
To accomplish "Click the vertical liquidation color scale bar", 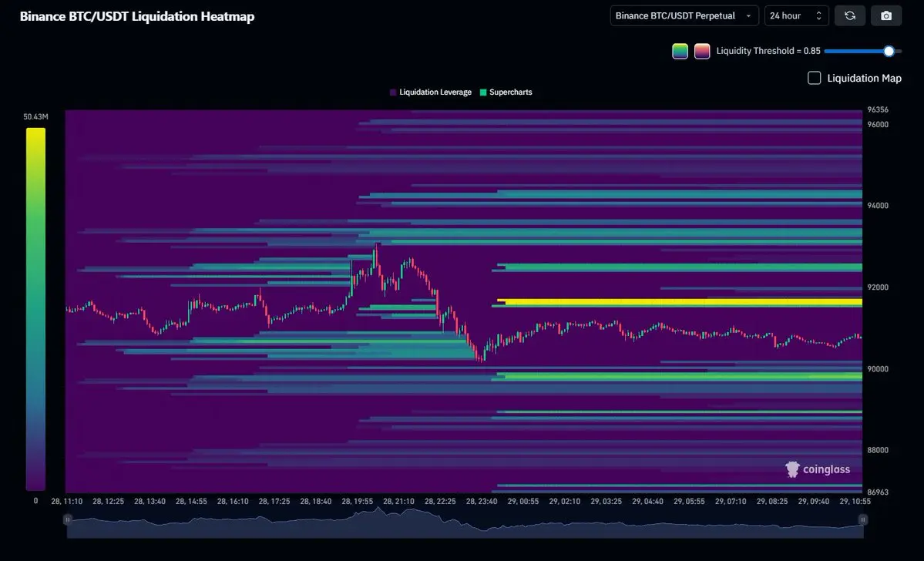I will [35, 308].
